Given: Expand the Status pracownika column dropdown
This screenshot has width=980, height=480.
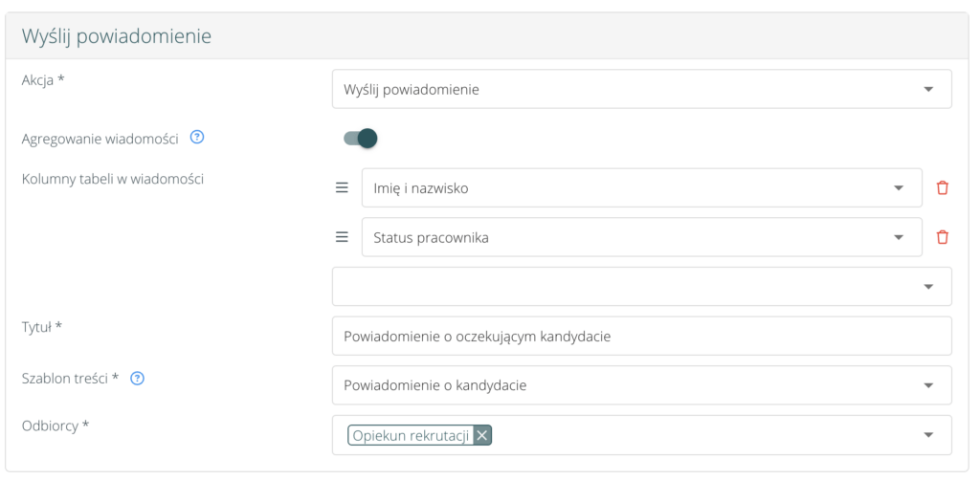Looking at the screenshot, I should click(x=898, y=238).
